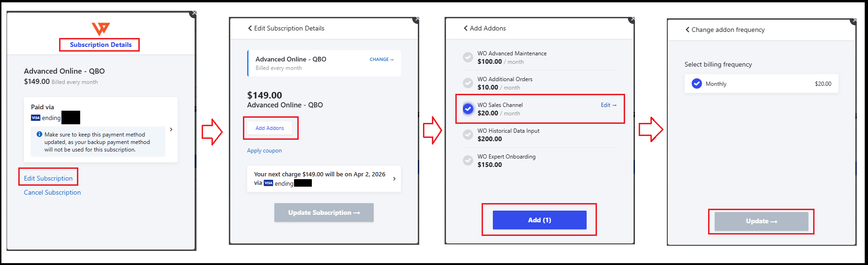Expand the Paid via payment method arrow
868x265 pixels.
point(171,129)
